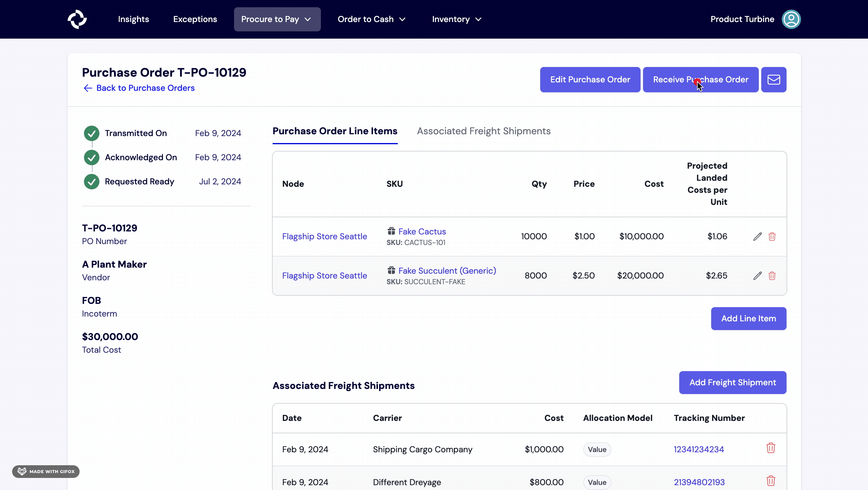Open the Insights menu item
868x490 pixels.
click(133, 19)
